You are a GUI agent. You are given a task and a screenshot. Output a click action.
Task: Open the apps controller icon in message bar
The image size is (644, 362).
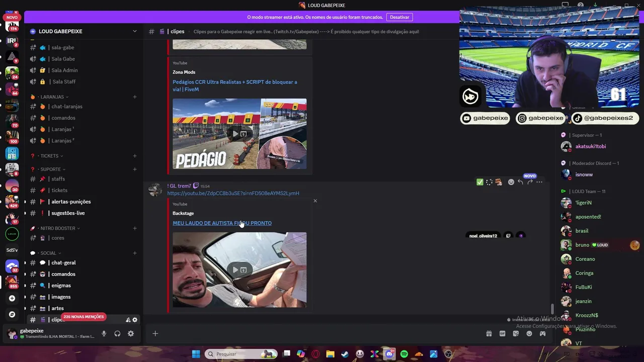coord(542,333)
